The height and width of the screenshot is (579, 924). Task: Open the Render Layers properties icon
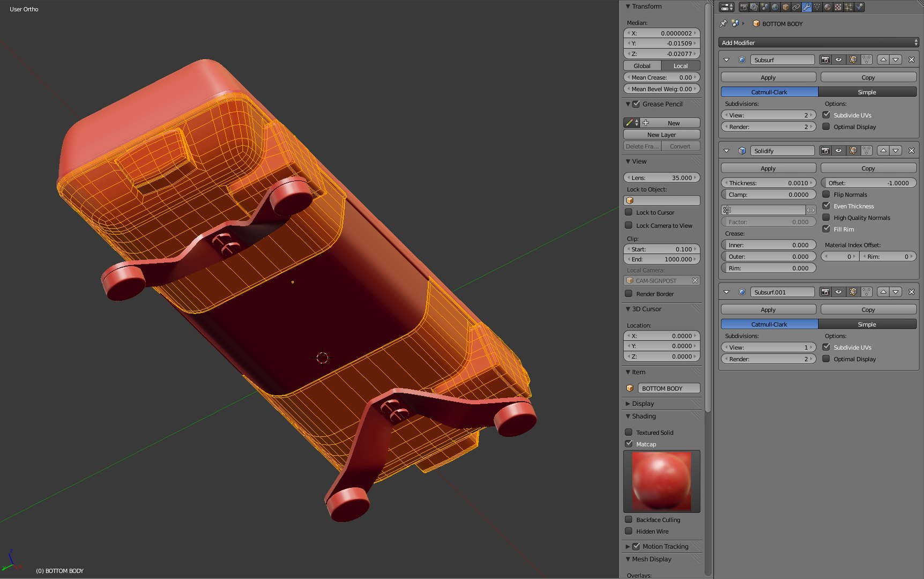pos(754,7)
